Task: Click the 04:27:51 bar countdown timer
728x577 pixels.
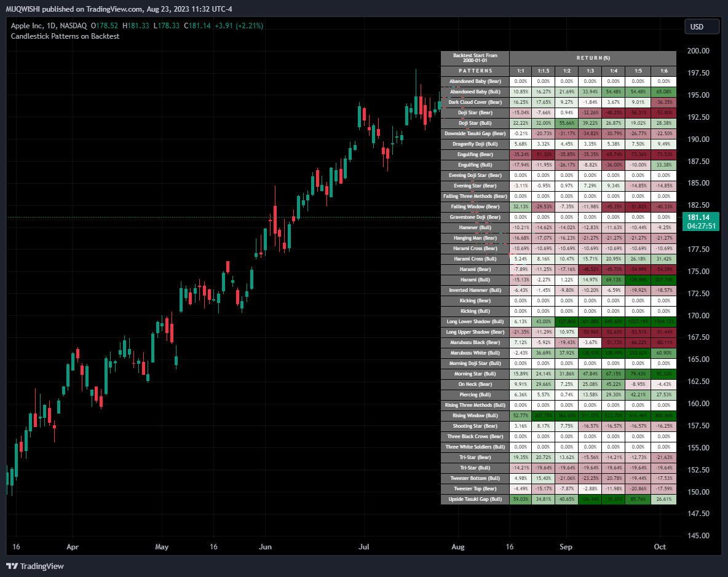Action: click(x=702, y=226)
